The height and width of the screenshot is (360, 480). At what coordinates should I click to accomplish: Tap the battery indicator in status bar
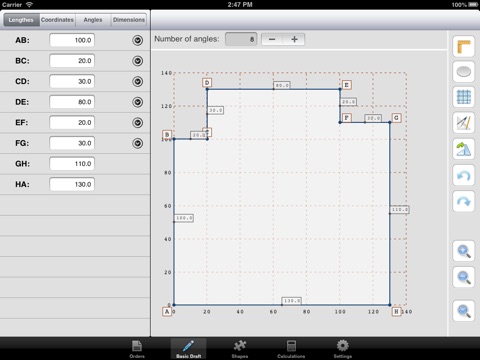[x=473, y=5]
